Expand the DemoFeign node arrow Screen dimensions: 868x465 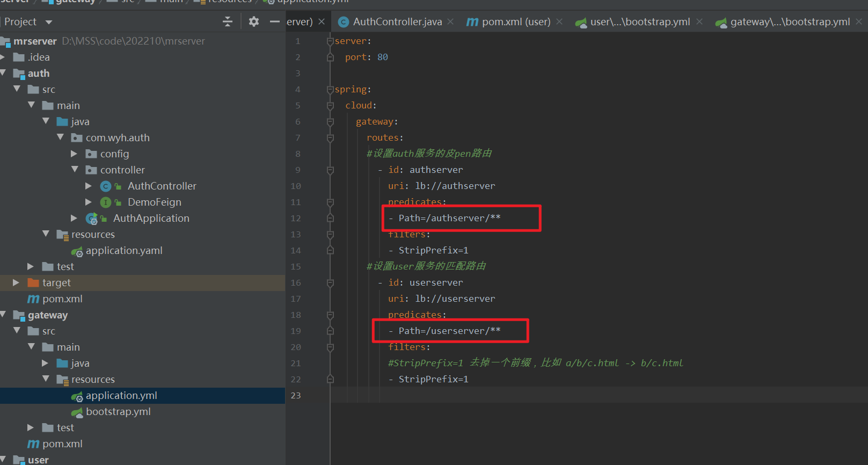pos(89,202)
